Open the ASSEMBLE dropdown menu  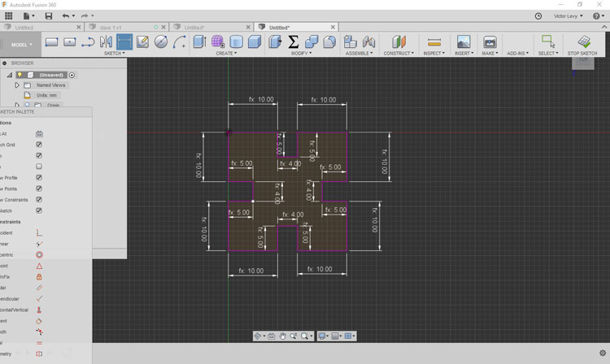[359, 54]
